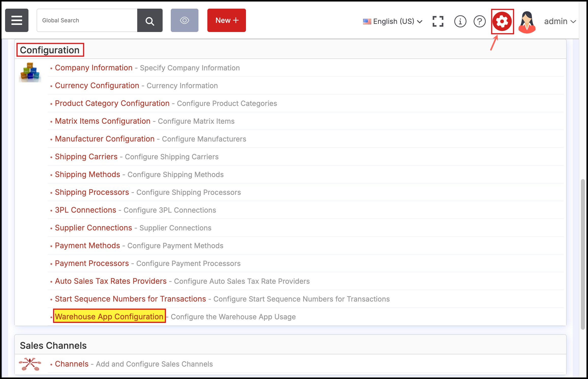
Task: Open Company Information link
Action: (94, 68)
